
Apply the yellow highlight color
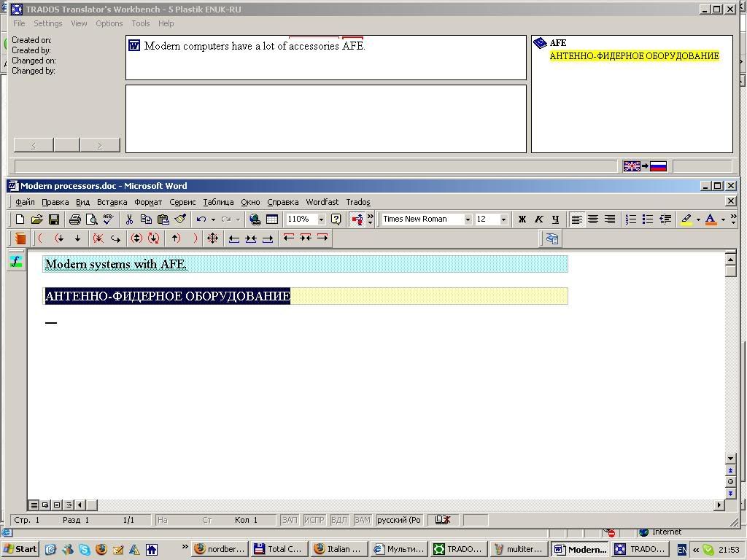point(686,219)
